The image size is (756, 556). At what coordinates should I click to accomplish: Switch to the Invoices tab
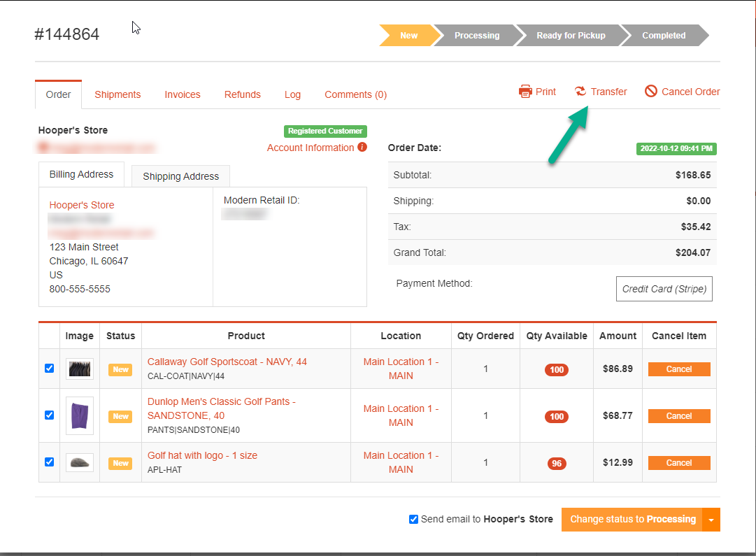183,94
